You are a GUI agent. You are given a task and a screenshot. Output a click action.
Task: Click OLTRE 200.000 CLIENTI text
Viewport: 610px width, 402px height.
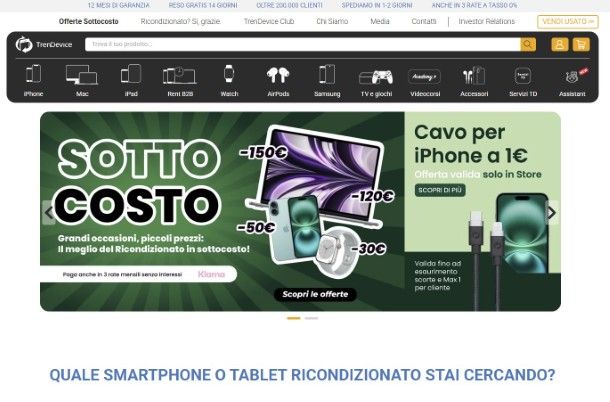point(289,5)
